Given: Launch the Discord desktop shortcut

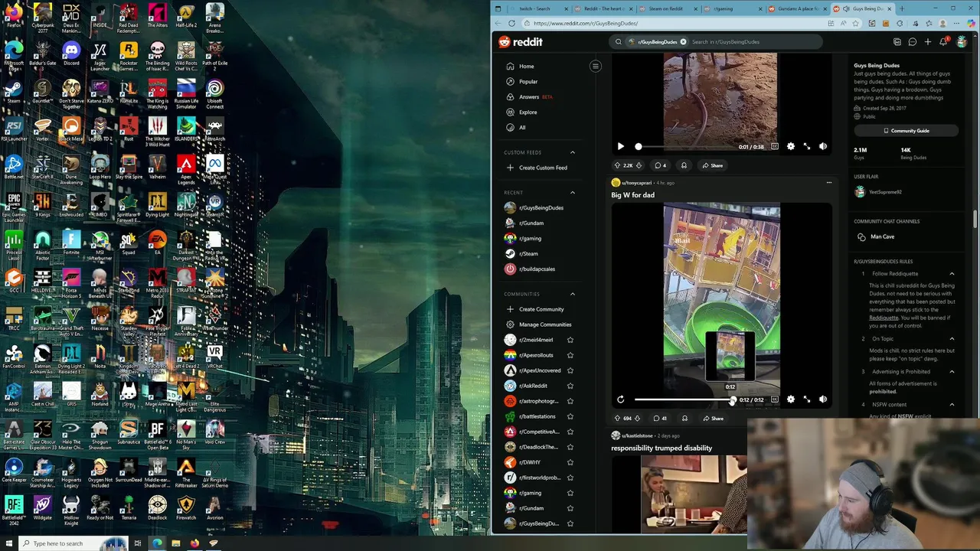Looking at the screenshot, I should click(71, 54).
